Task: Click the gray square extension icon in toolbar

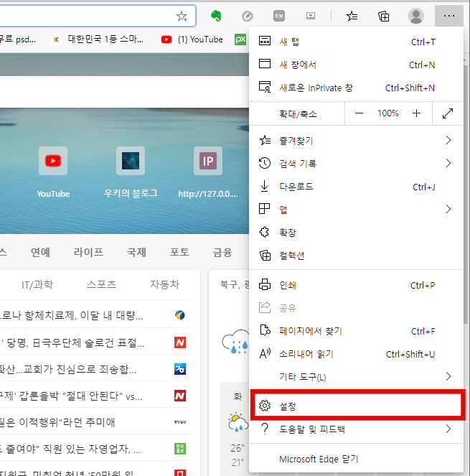Action: tap(279, 16)
